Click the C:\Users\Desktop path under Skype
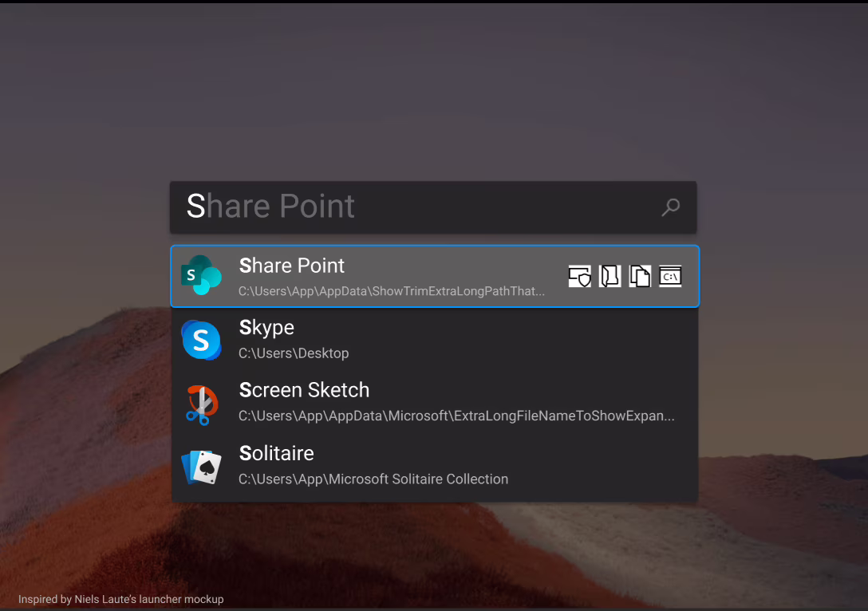Image resolution: width=868 pixels, height=611 pixels. click(x=294, y=353)
